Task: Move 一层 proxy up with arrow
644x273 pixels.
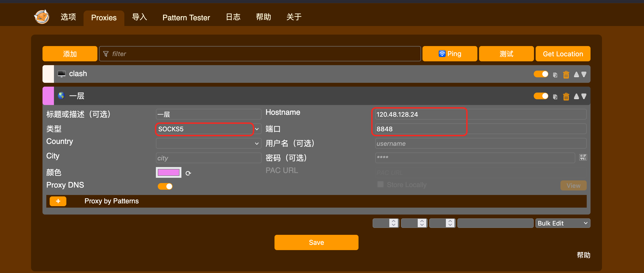Action: click(x=576, y=96)
